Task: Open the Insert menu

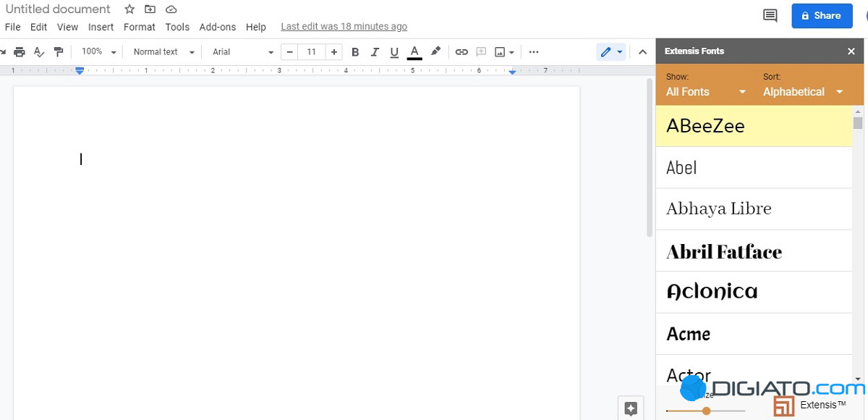Action: point(101,27)
